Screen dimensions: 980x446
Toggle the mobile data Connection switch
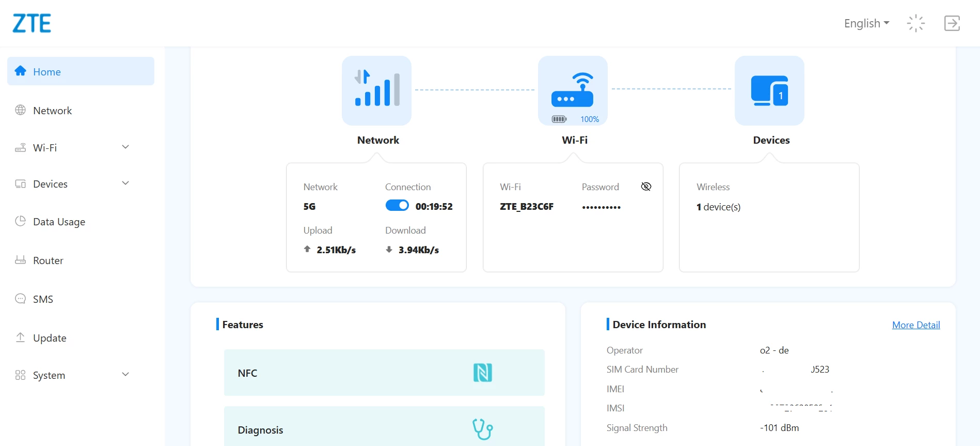[x=397, y=206]
